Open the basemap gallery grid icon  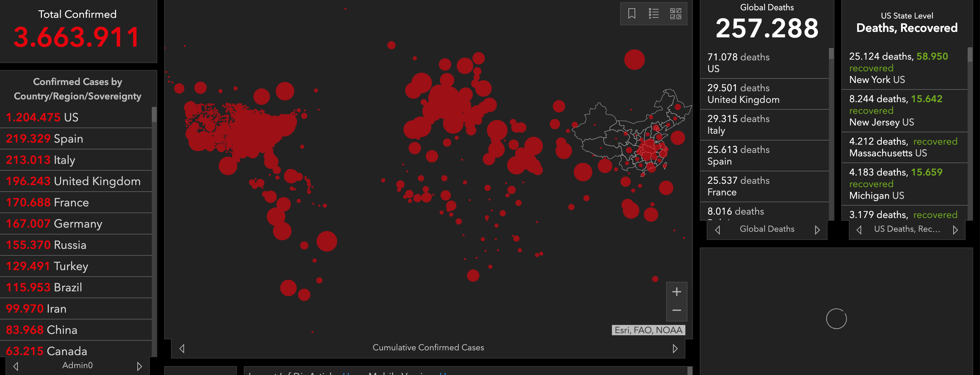tap(675, 14)
